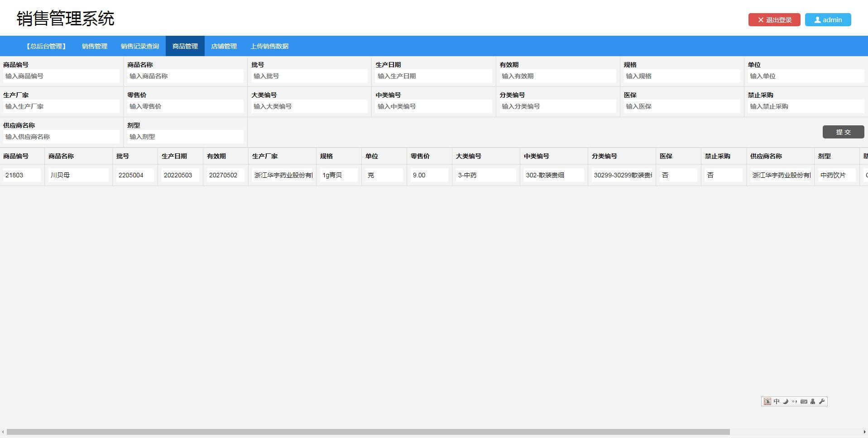Toggle the punctuation mode icon in IME bar
The width and height of the screenshot is (868, 438).
pyautogui.click(x=795, y=401)
